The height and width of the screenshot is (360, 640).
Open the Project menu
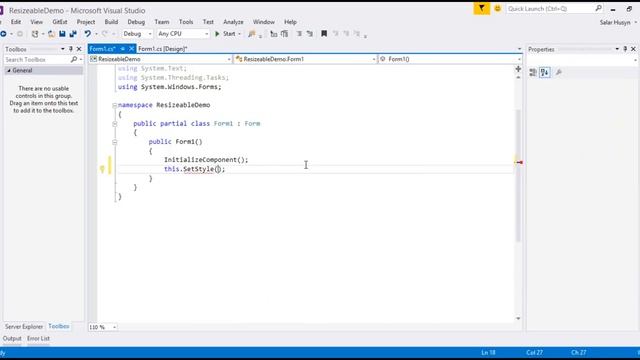[86, 22]
